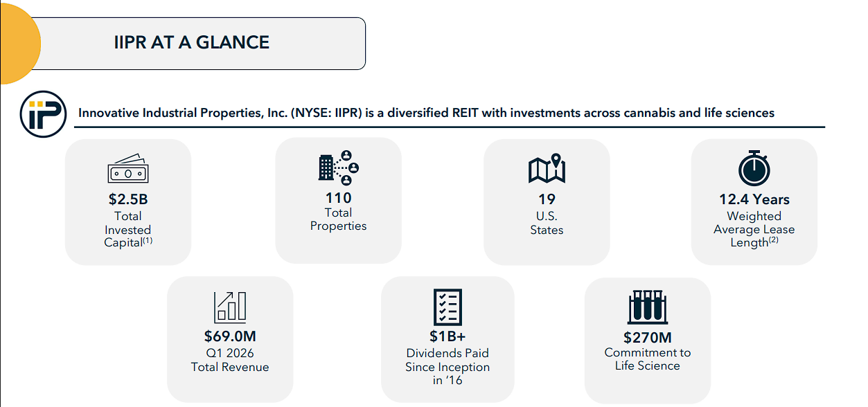868x407 pixels.
Task: Select the $270M Life Science commitment text
Action: click(648, 351)
